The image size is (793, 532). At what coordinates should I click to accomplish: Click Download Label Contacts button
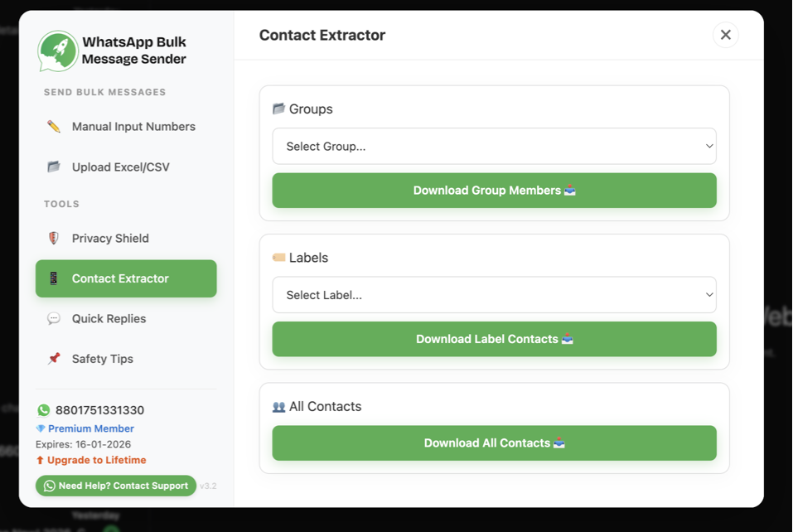pyautogui.click(x=494, y=339)
